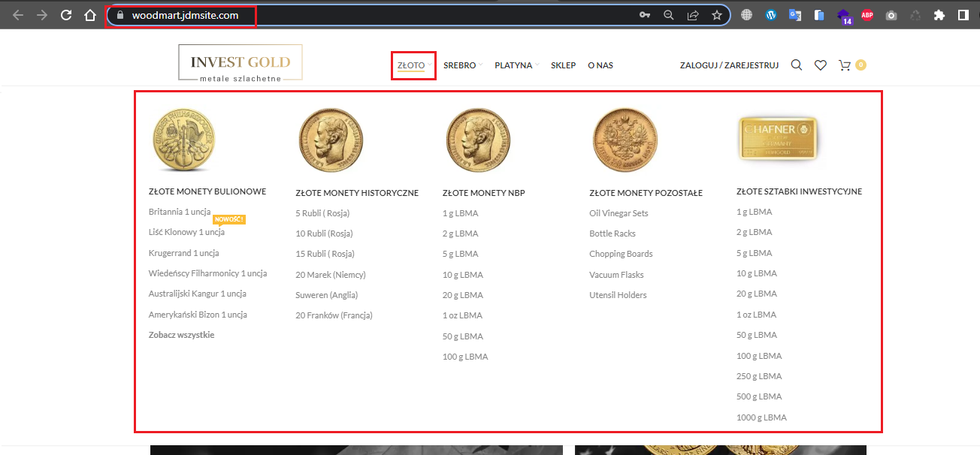Open Złote Monety Bulionowe category
This screenshot has height=455, width=980.
207,191
